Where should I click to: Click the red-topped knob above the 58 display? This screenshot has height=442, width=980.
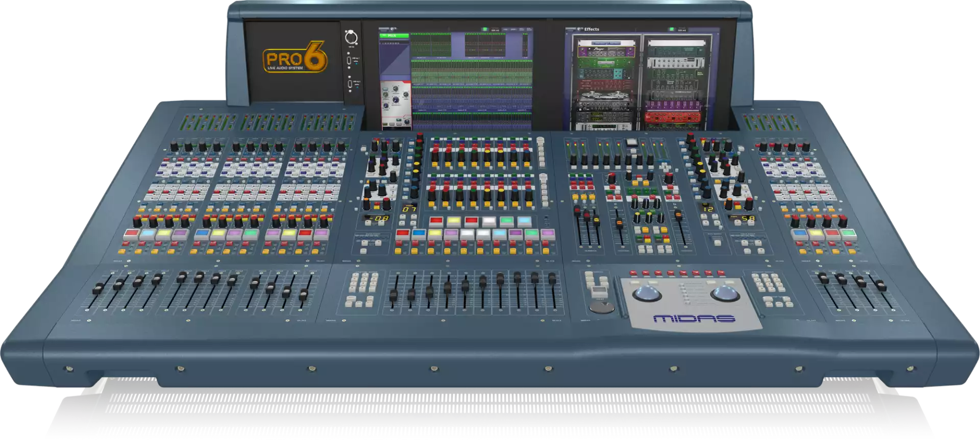pyautogui.click(x=749, y=203)
